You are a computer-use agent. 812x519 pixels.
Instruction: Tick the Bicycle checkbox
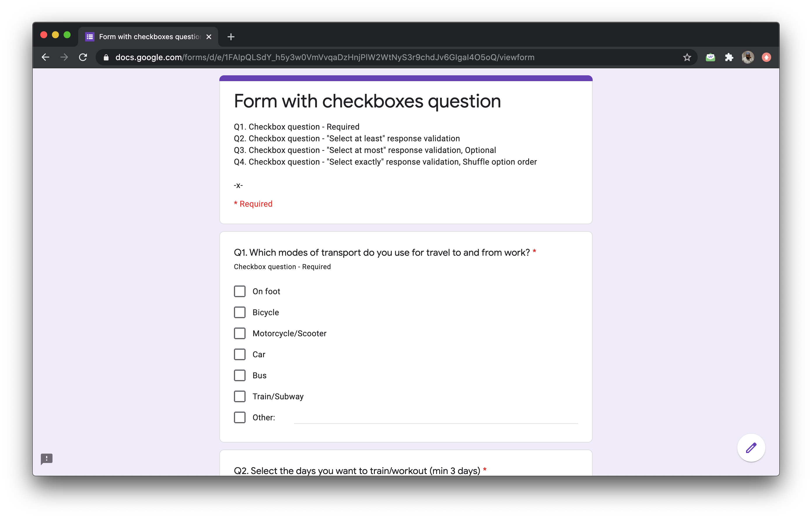(x=240, y=312)
